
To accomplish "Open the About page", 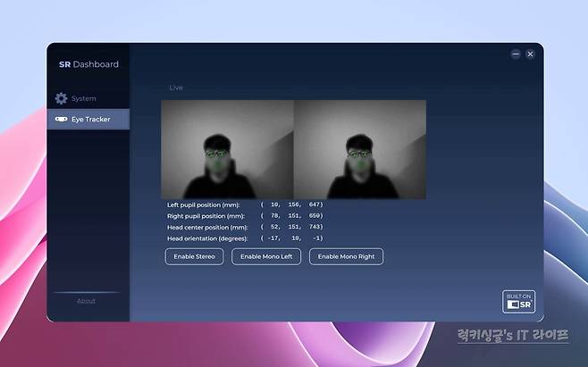I will [x=87, y=301].
